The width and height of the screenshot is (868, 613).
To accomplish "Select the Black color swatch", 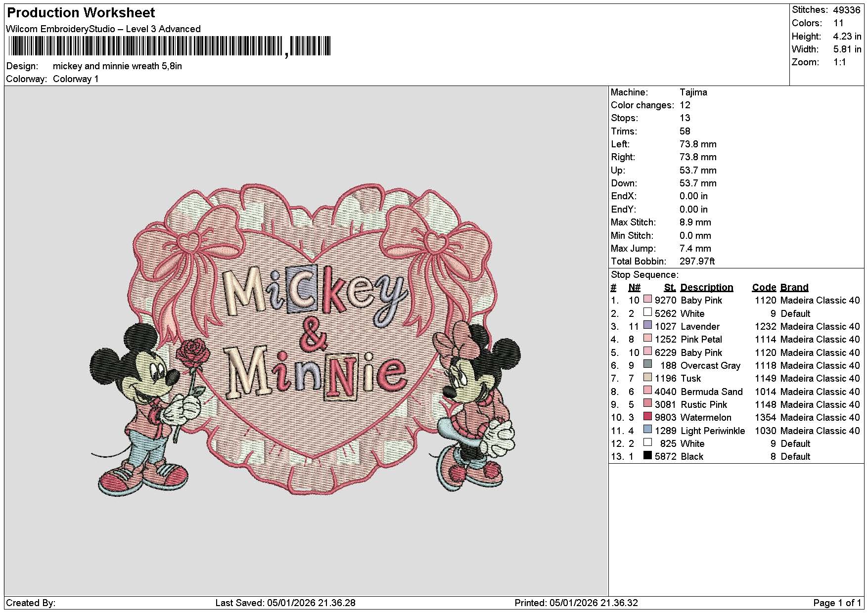I will pyautogui.click(x=647, y=455).
